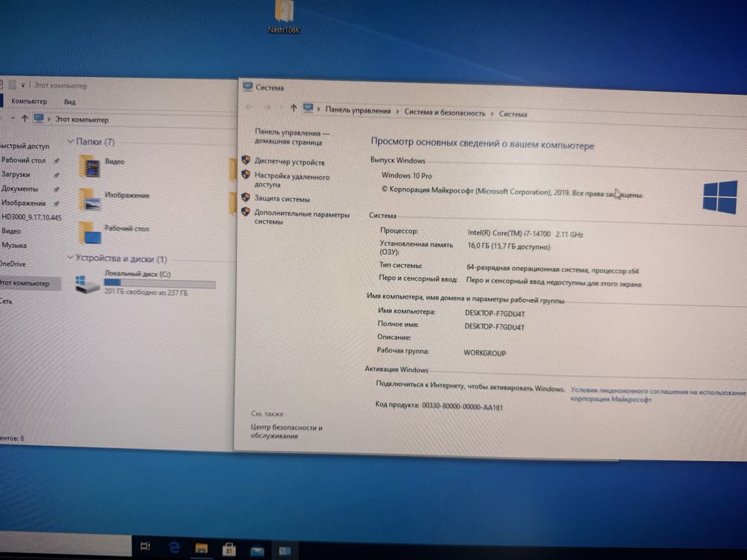Image resolution: width=747 pixels, height=560 pixels.
Task: Expand chevron after Система и безопасность breadcrumb
Action: [x=492, y=113]
